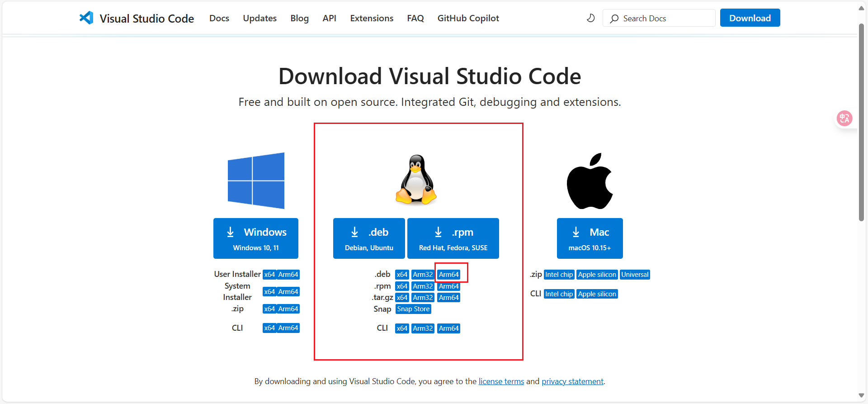Download Windows CLI Arm64
868x404 pixels.
coord(288,328)
